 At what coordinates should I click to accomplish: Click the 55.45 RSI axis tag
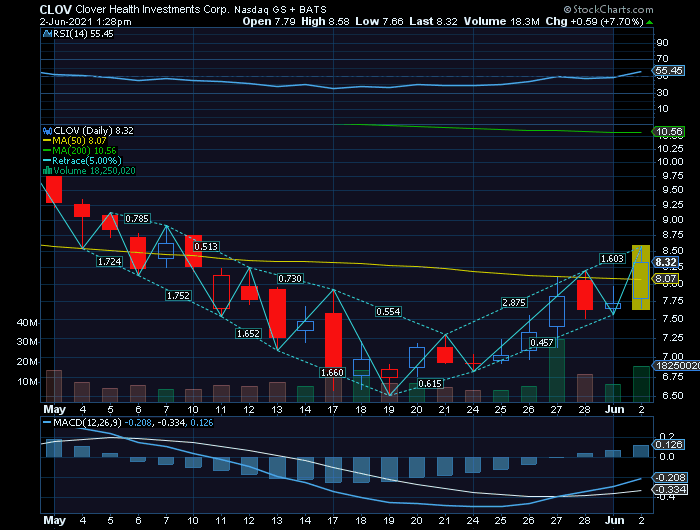(x=669, y=71)
